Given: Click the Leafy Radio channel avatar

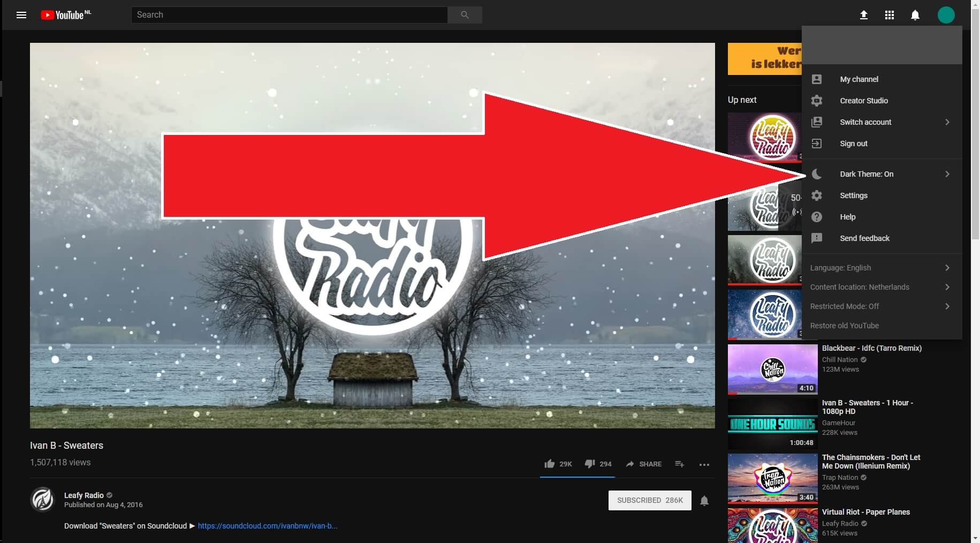Looking at the screenshot, I should click(43, 500).
